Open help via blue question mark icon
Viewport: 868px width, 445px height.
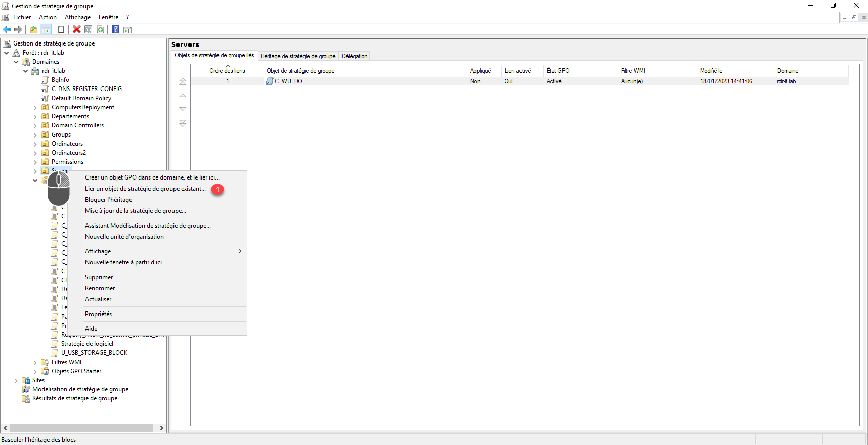click(115, 30)
